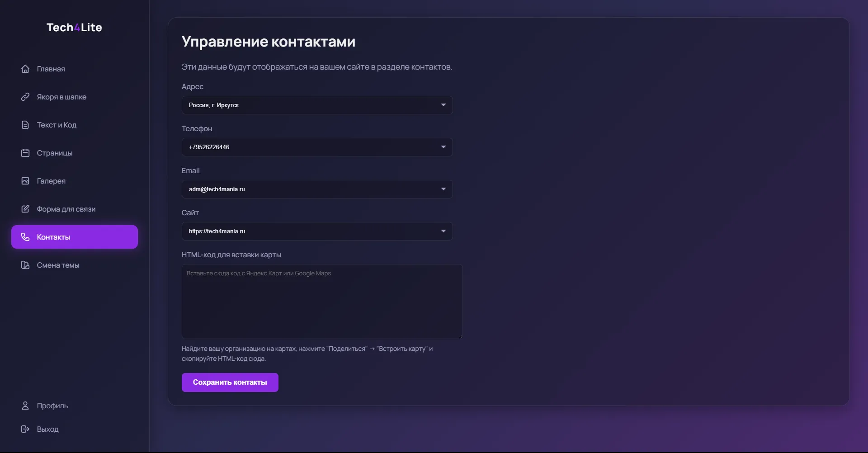Click inside the map HTML-код textarea

(x=322, y=302)
